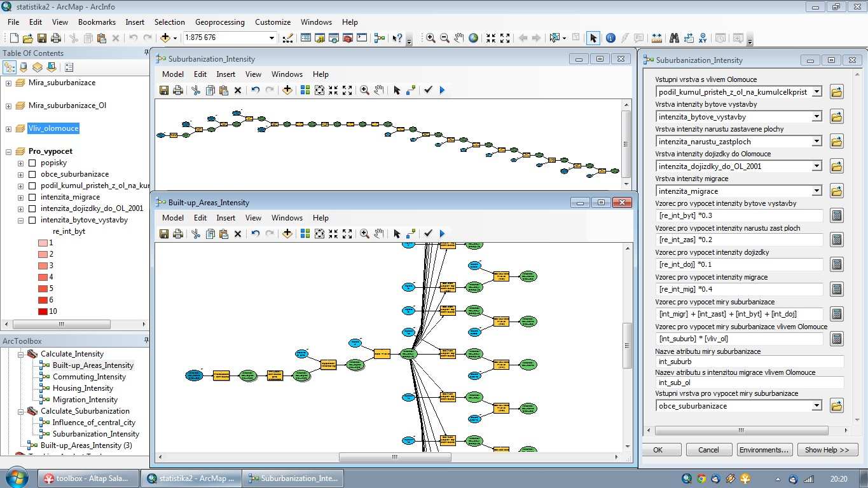Expand Mira_suburbanizace_Ol data frame
The image size is (868, 488).
tap(8, 106)
